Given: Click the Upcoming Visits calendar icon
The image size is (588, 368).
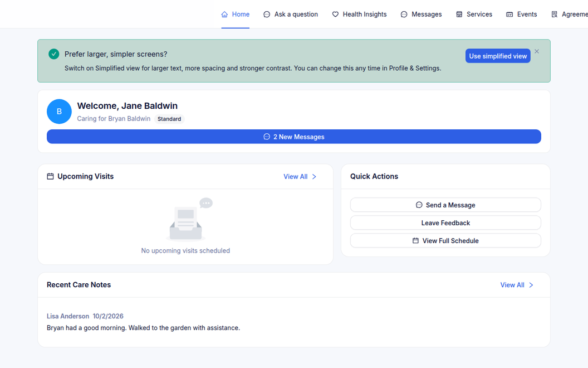Looking at the screenshot, I should pos(50,176).
